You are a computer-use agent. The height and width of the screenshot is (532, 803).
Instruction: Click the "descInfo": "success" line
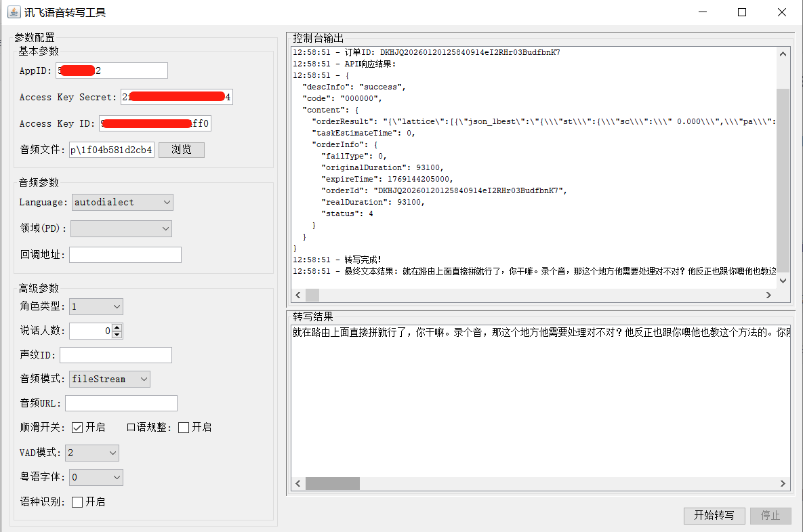[x=354, y=87]
